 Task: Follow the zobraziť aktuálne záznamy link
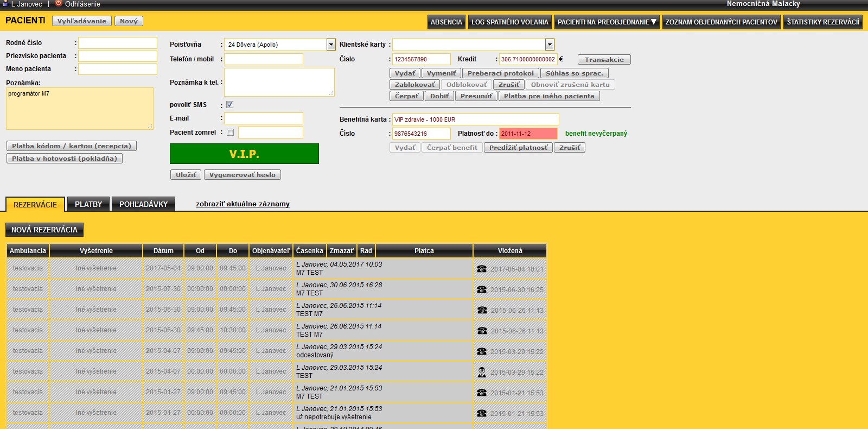click(x=242, y=204)
